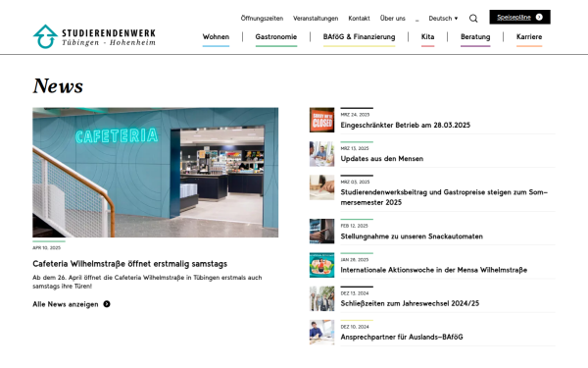Click the MRZ 24, 2025 date label
588x368 pixels.
[x=355, y=115]
